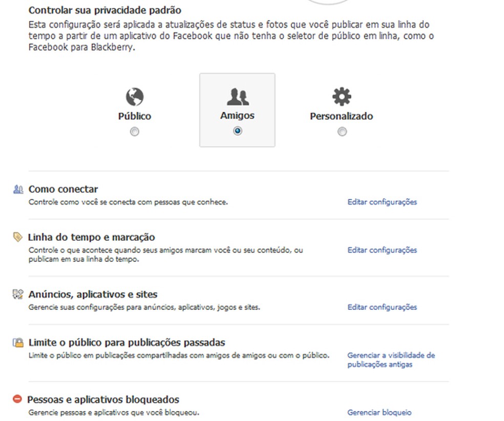Screen dimensions: 504x421
Task: Select the Público globe icon
Action: pos(134,97)
